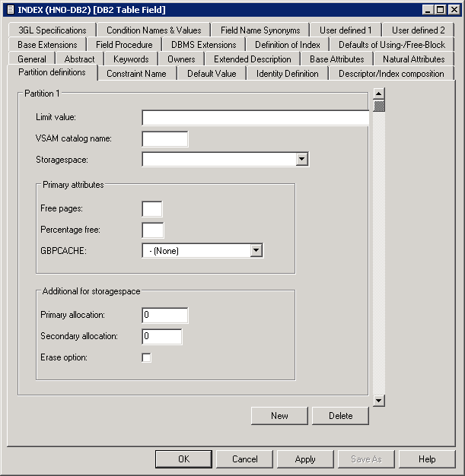465x476 pixels.
Task: Maximize the INDEX window
Action: pyautogui.click(x=440, y=10)
